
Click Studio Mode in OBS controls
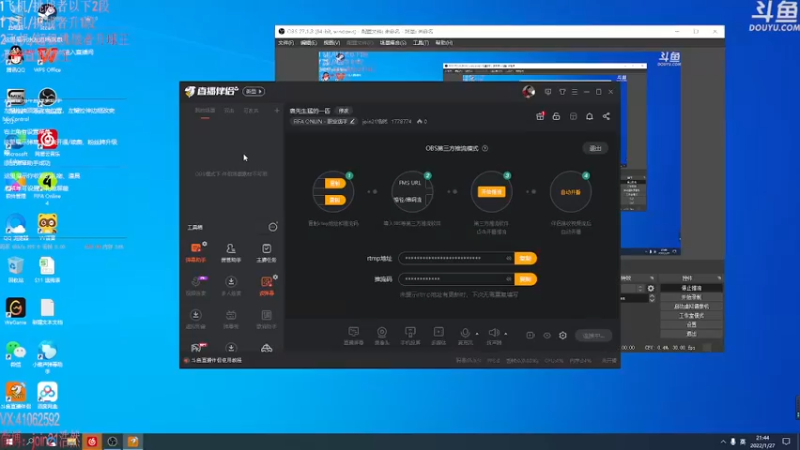point(691,316)
